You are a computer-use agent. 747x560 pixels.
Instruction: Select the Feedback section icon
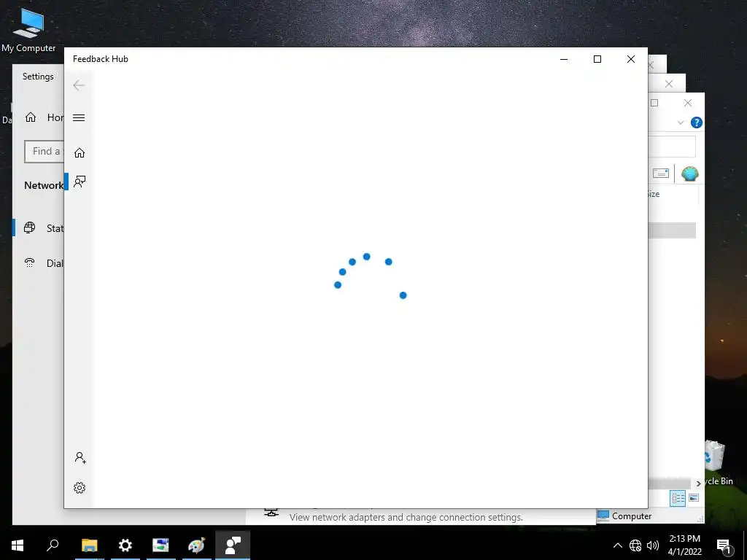coord(80,182)
